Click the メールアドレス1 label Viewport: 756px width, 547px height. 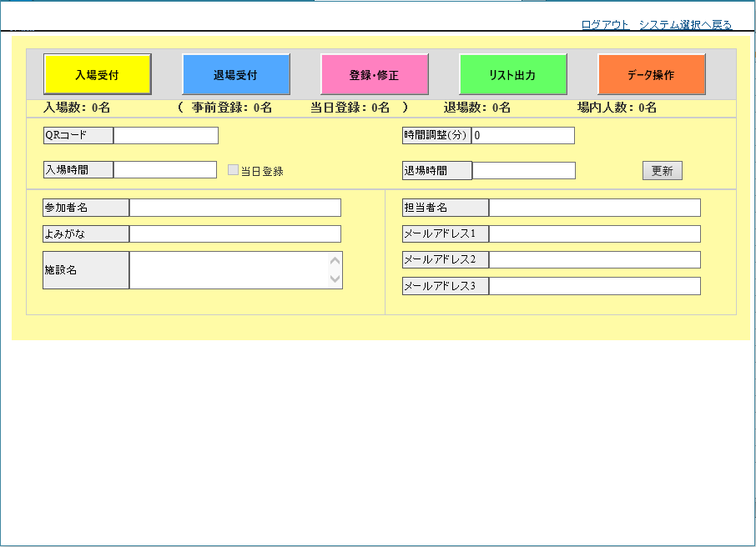tap(446, 233)
